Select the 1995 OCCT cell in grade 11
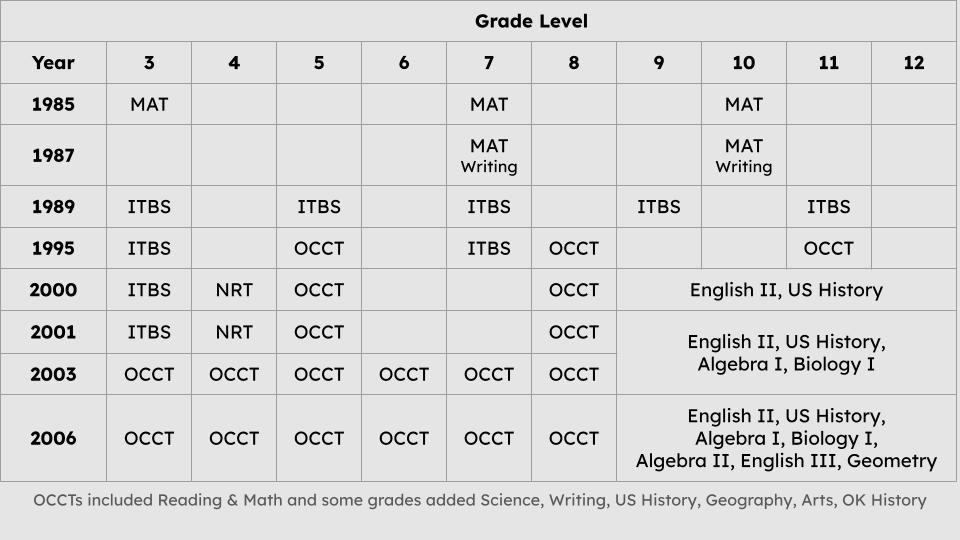 pos(828,248)
